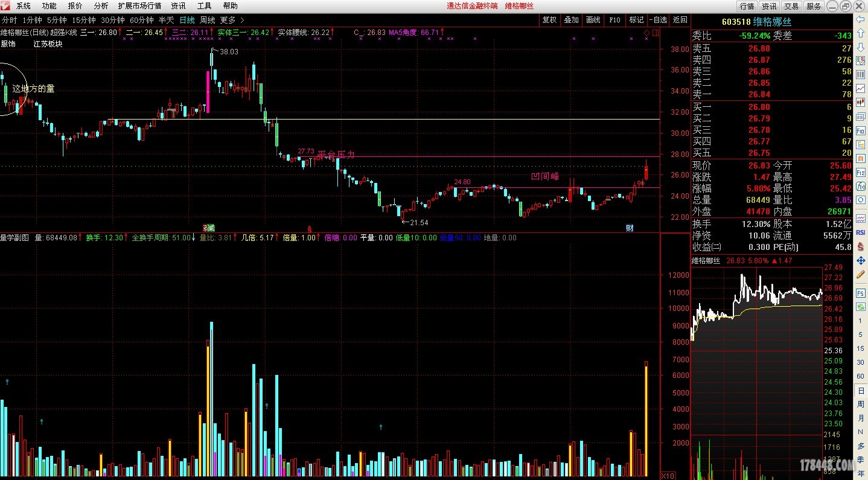This screenshot has height=480, width=868.
Task: Switch to 分时 chart tab
Action: (10, 20)
